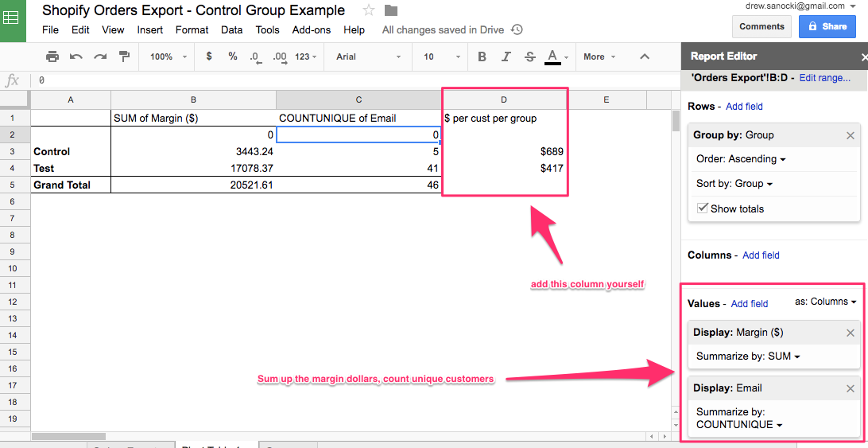
Task: Click the document title text
Action: tap(193, 10)
